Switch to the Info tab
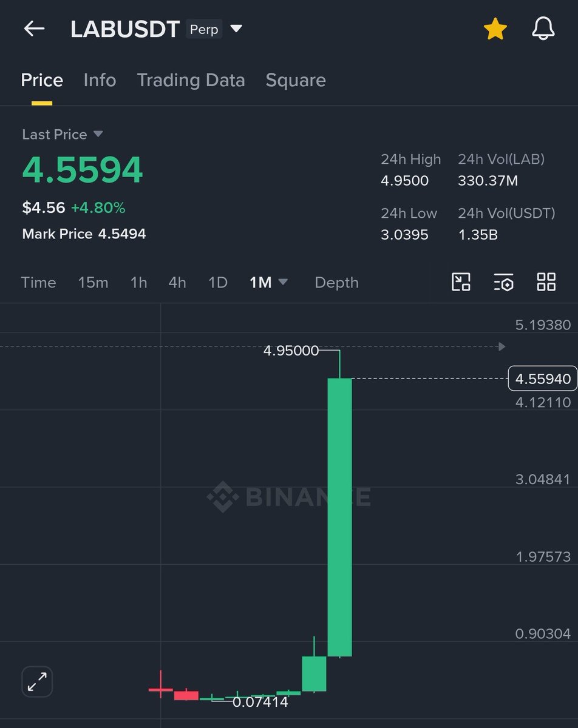Screen dimensions: 578x728 100,80
